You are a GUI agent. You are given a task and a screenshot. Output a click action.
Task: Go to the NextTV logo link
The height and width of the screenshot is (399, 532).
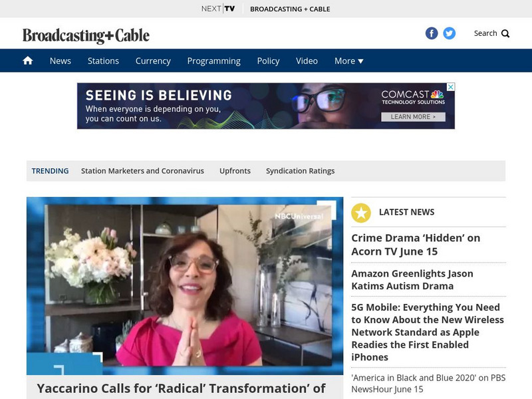[x=218, y=9]
